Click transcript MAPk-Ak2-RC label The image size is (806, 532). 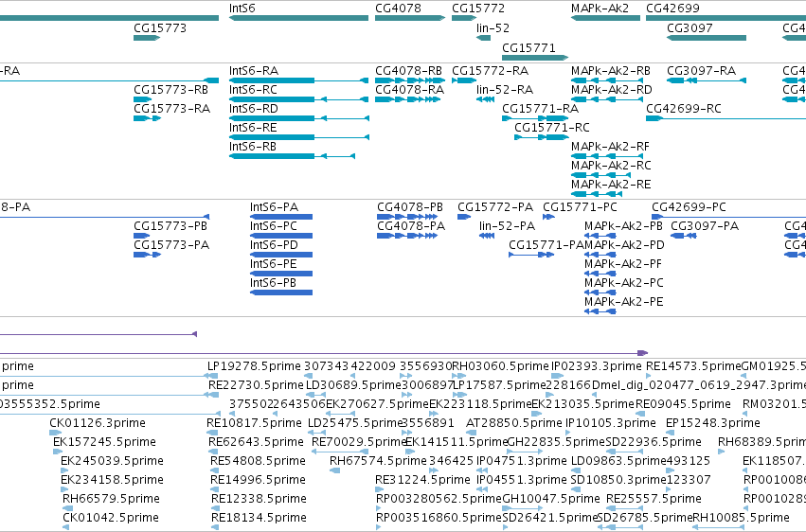click(611, 166)
